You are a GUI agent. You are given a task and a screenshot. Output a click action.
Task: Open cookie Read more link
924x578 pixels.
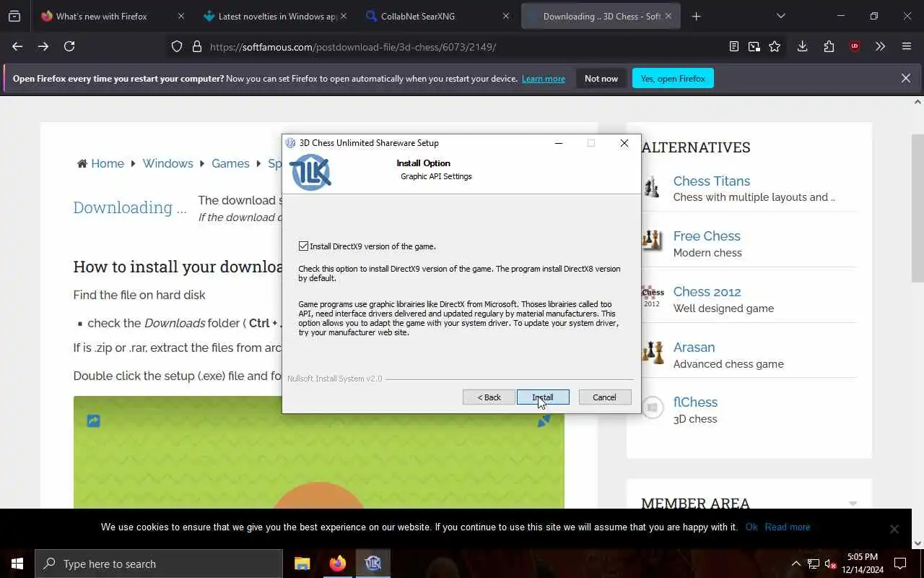tap(788, 527)
